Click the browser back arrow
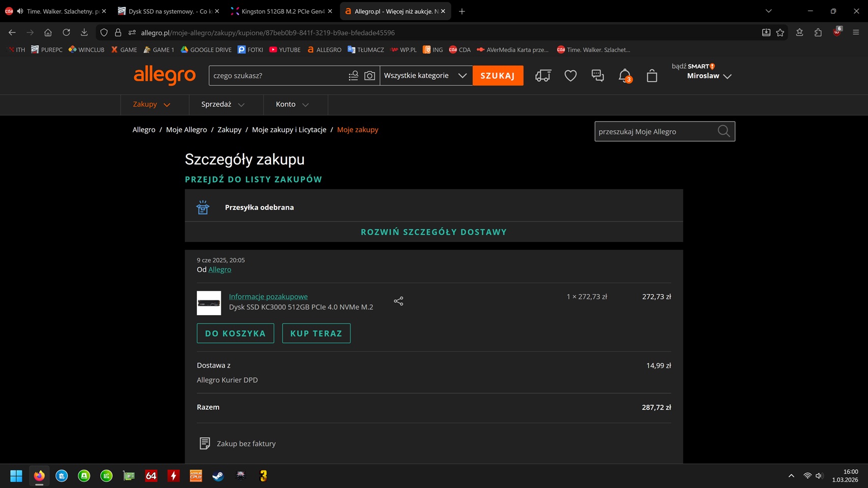The height and width of the screenshot is (488, 868). point(12,33)
